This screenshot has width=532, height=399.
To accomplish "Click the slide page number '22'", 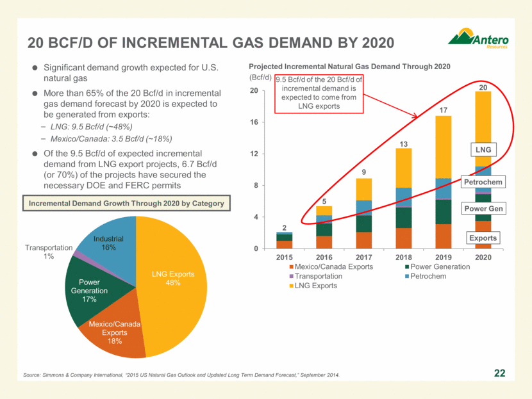I will (x=500, y=373).
